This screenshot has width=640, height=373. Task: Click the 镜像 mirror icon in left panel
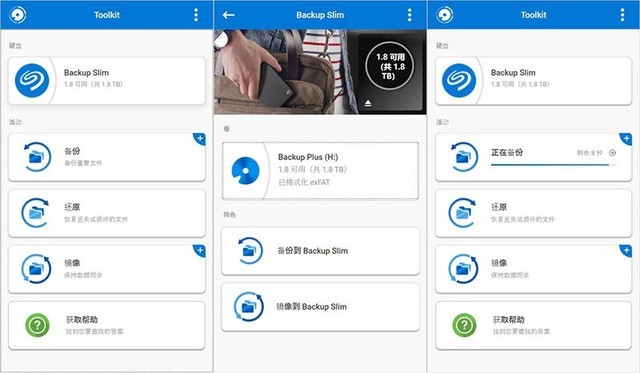point(36,269)
